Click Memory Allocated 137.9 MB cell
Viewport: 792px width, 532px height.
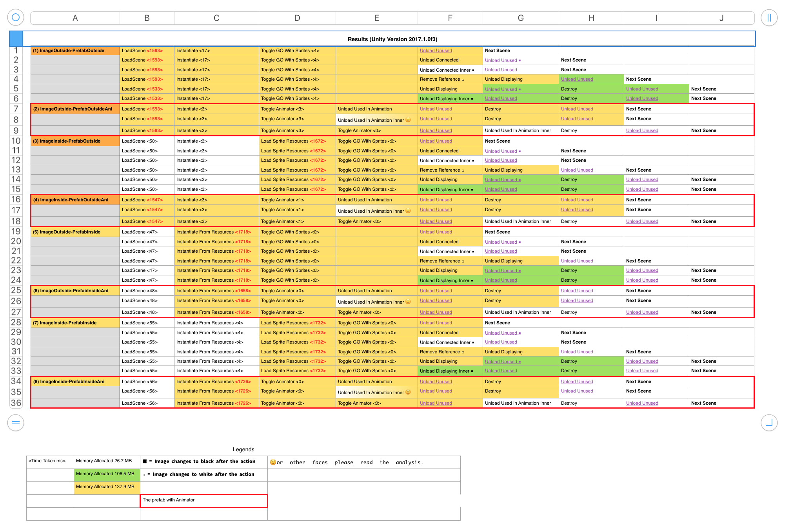tap(107, 487)
